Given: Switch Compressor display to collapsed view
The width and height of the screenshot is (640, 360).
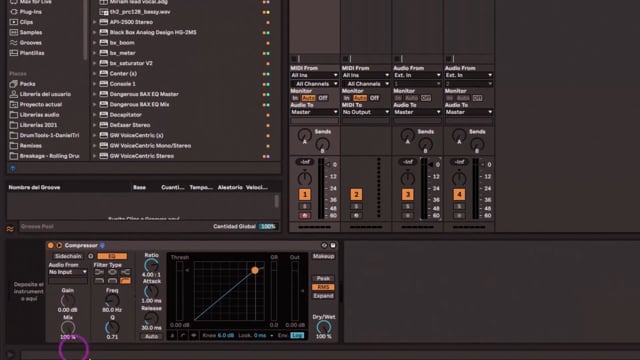Looking at the screenshot, I should pyautogui.click(x=172, y=336).
